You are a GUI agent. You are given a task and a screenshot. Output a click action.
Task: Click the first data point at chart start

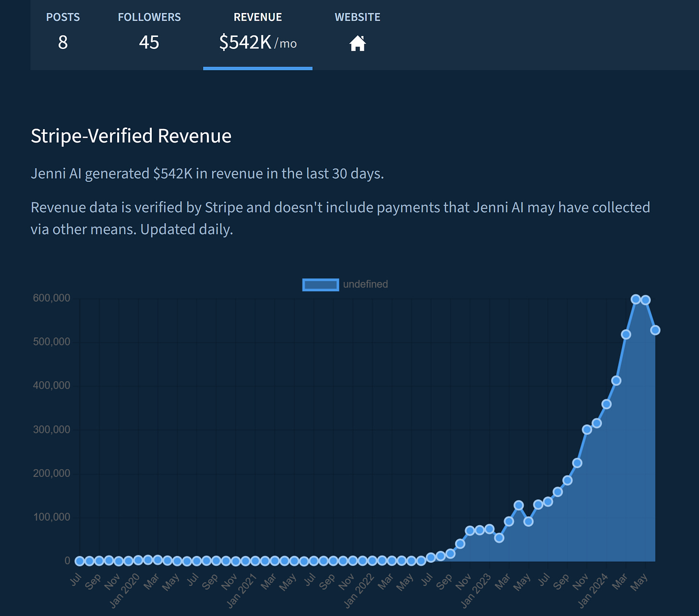[x=80, y=561]
